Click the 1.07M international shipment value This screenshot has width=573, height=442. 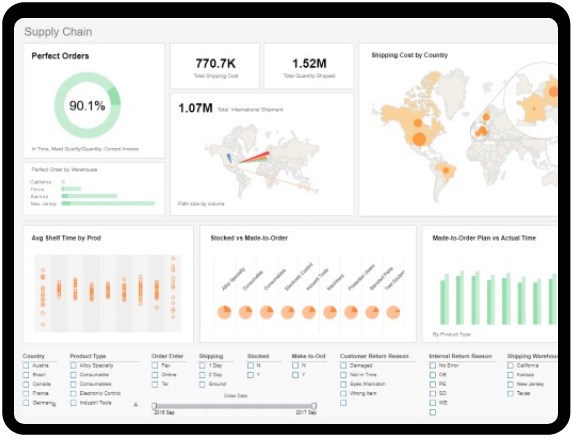196,108
